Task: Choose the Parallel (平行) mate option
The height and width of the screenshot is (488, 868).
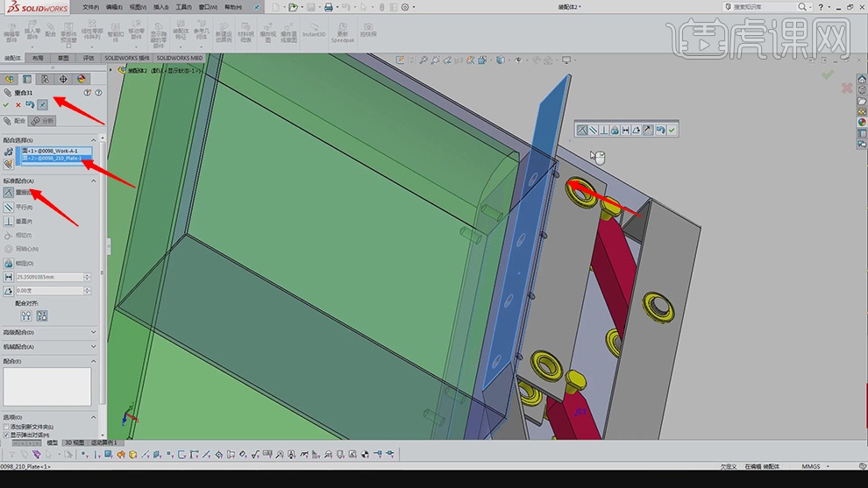Action: coord(9,207)
